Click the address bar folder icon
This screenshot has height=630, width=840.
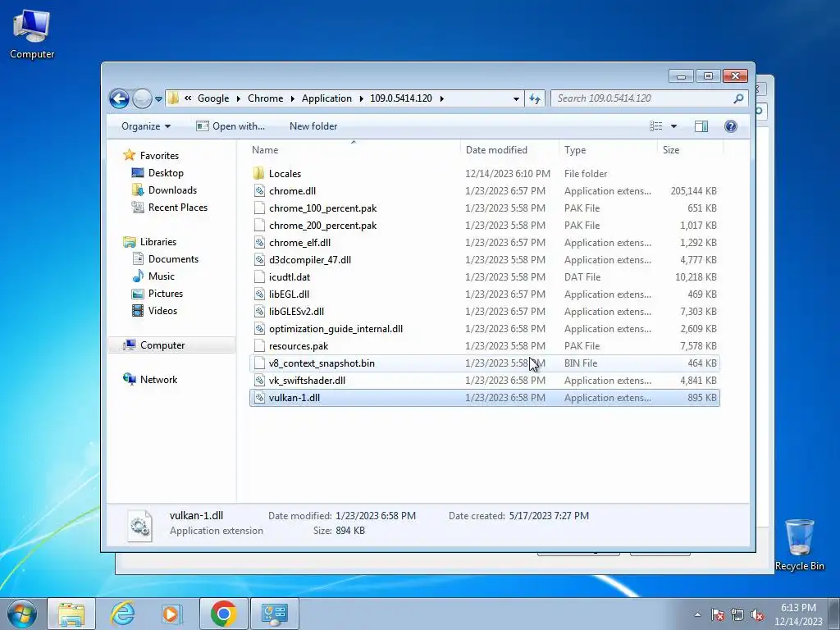tap(173, 98)
